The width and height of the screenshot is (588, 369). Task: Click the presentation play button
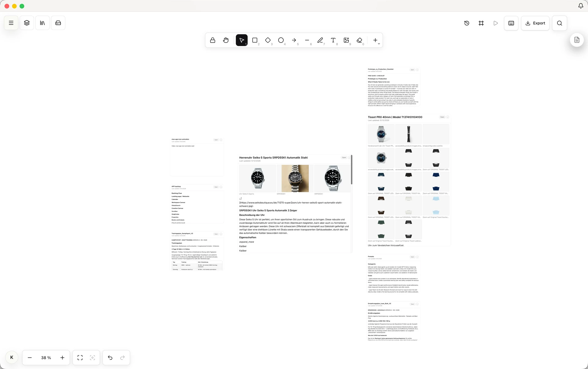point(496,23)
